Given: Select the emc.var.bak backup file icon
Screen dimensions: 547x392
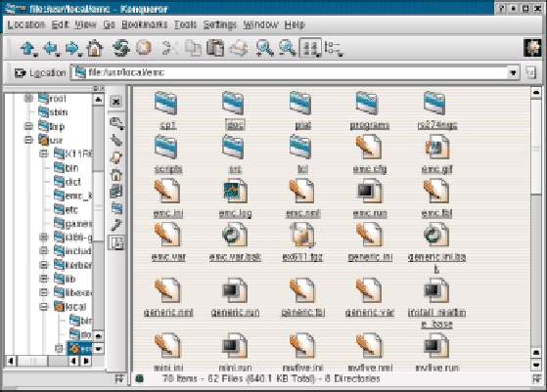Looking at the screenshot, I should [x=235, y=236].
